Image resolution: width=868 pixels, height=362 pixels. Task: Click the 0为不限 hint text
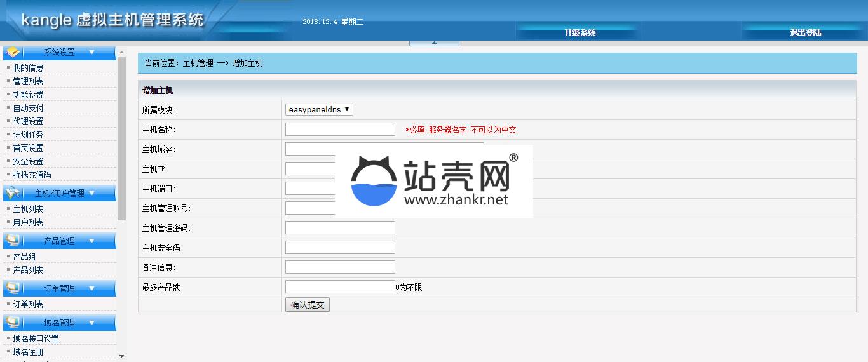409,287
